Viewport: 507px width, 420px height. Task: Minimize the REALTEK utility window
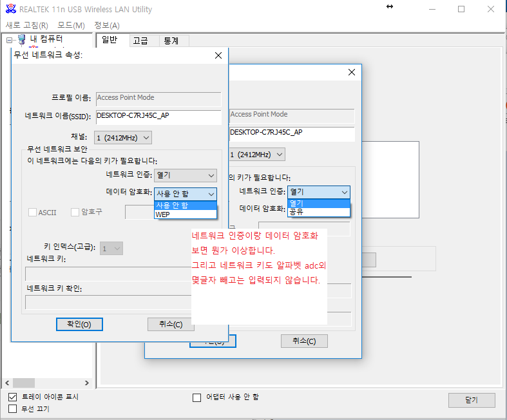[432, 9]
